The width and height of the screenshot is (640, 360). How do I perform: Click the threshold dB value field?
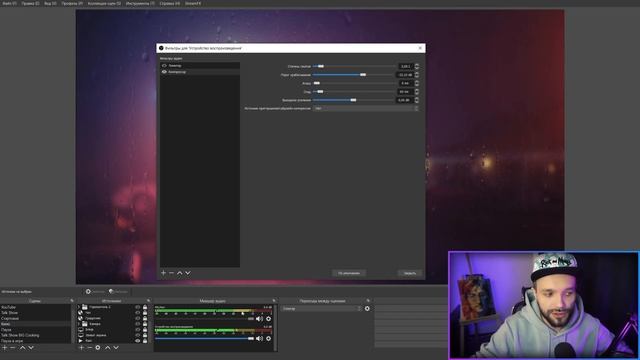(x=405, y=75)
